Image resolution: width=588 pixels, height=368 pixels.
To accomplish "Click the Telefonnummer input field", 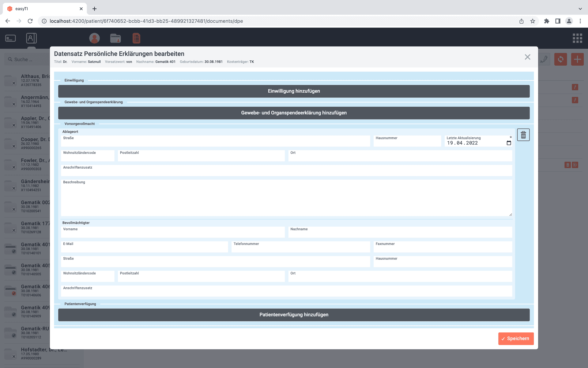I will point(300,248).
